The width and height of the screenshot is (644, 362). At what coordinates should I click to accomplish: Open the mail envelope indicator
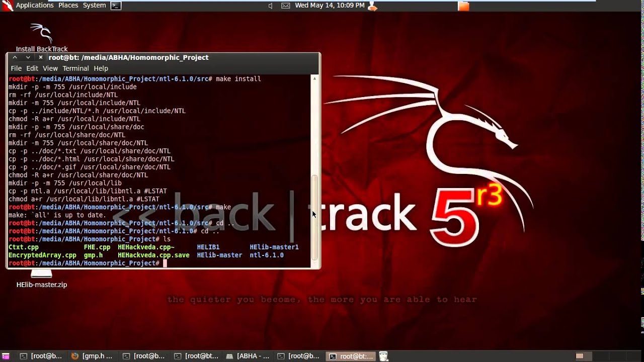[285, 6]
